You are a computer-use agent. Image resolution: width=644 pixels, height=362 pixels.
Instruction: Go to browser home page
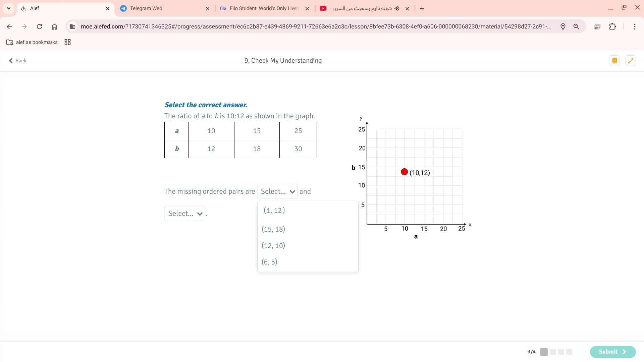[x=54, y=26]
